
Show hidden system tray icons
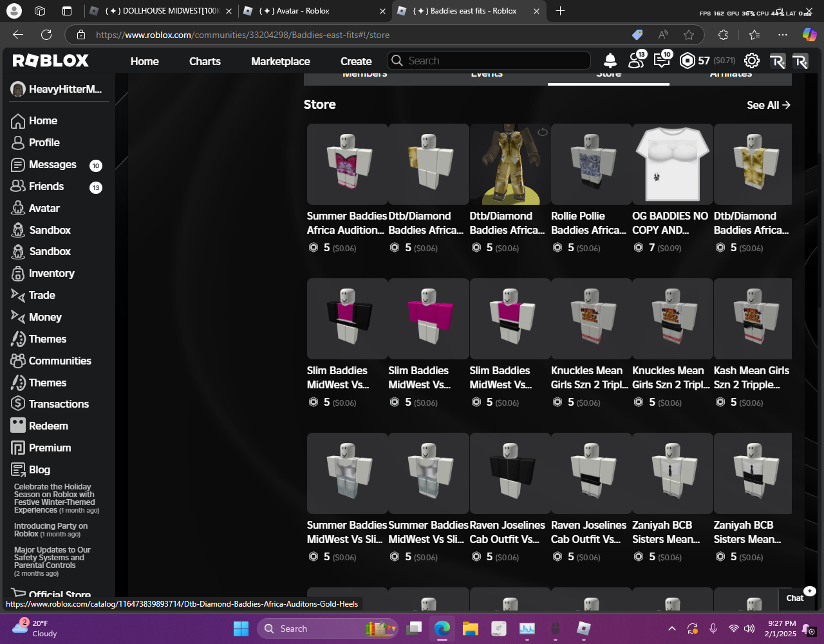coord(671,629)
